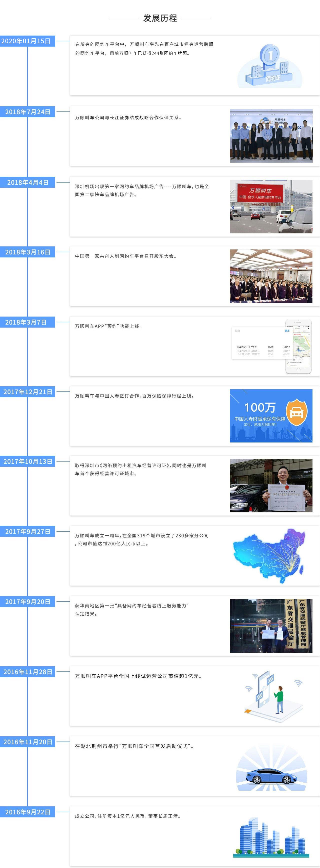Click the booking time picker phone mockup
The height and width of the screenshot is (868, 320).
tap(271, 346)
